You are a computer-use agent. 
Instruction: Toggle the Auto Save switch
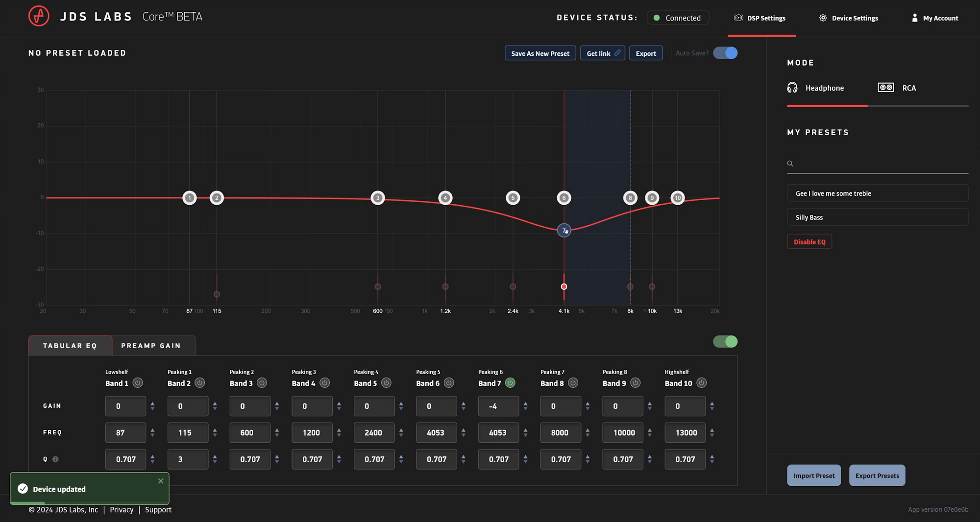coord(725,53)
